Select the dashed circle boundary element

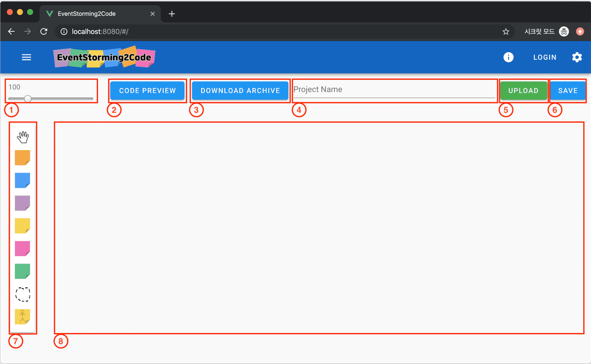coord(23,294)
